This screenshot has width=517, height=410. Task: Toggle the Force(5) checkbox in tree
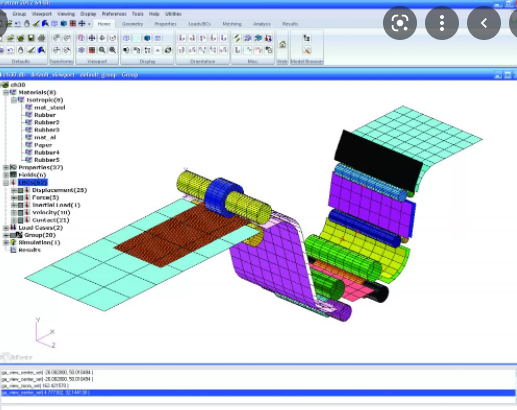[x=21, y=198]
